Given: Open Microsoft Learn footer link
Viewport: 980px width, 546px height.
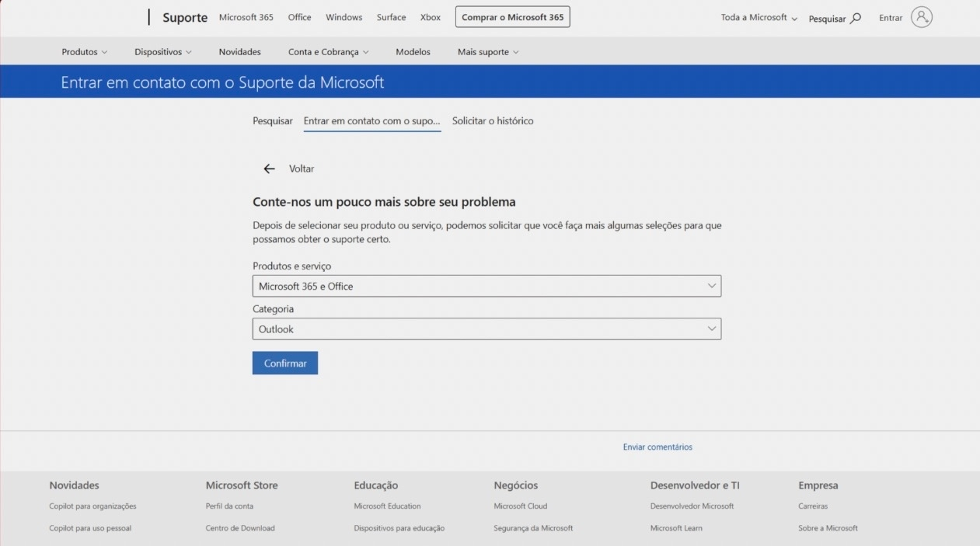Looking at the screenshot, I should [x=676, y=528].
